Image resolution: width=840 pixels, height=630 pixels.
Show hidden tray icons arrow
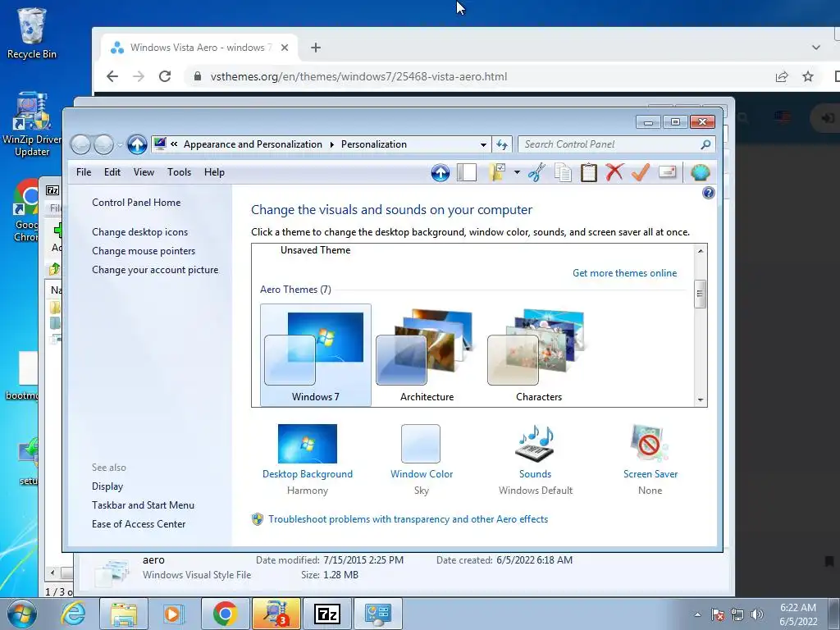click(697, 614)
